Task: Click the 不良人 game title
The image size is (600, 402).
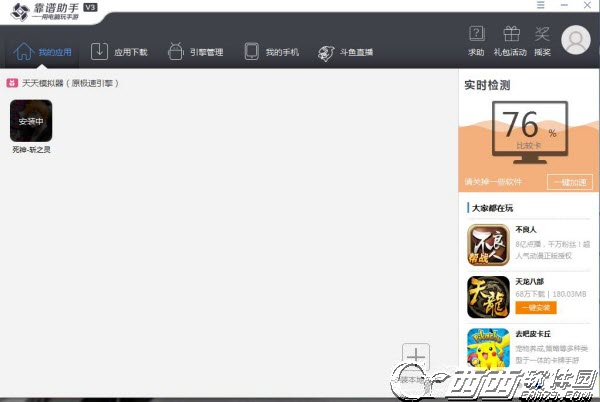Action: [x=526, y=229]
